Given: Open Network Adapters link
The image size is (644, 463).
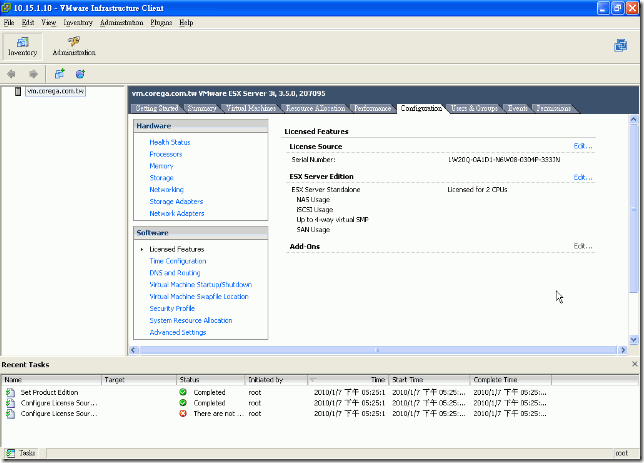Looking at the screenshot, I should [x=177, y=213].
